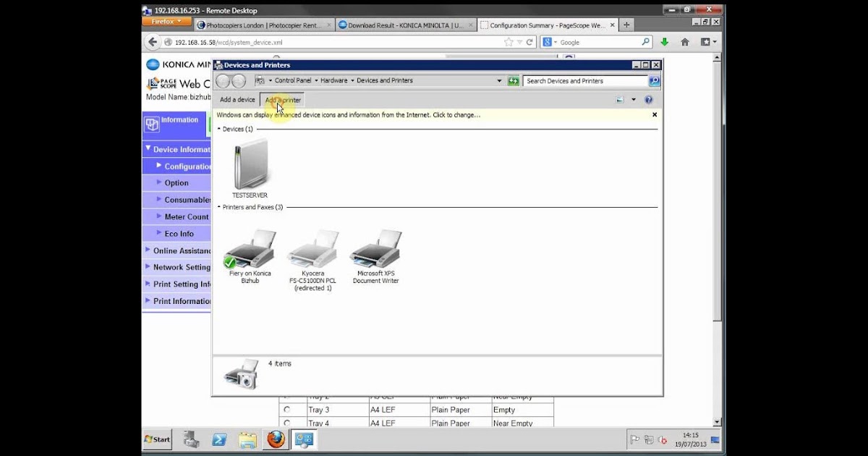
Task: Select Fiery on Konica Bizhub printer
Action: pyautogui.click(x=250, y=257)
